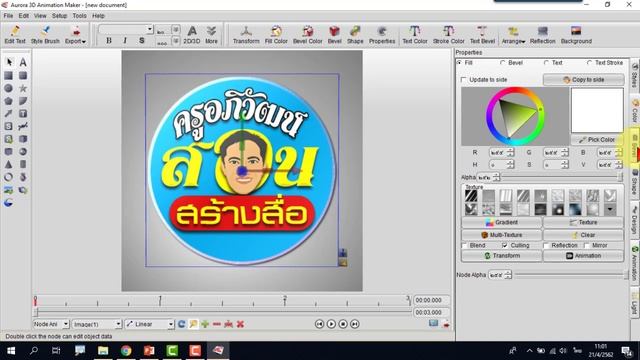Open the Edit Text tool
The width and height of the screenshot is (640, 360).
(x=15, y=35)
